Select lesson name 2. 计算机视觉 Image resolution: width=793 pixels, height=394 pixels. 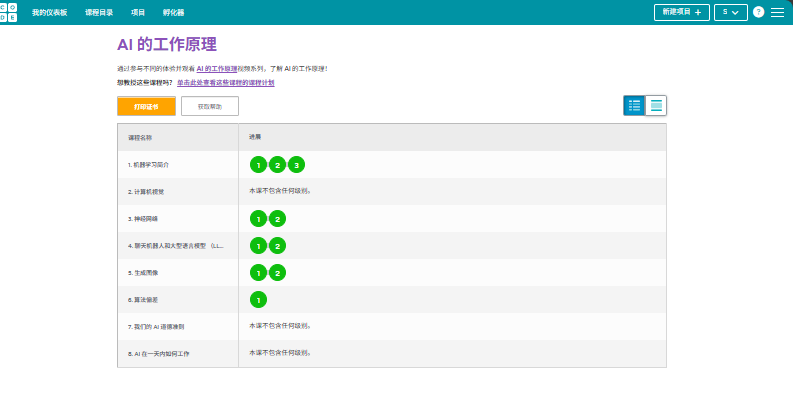tap(146, 192)
